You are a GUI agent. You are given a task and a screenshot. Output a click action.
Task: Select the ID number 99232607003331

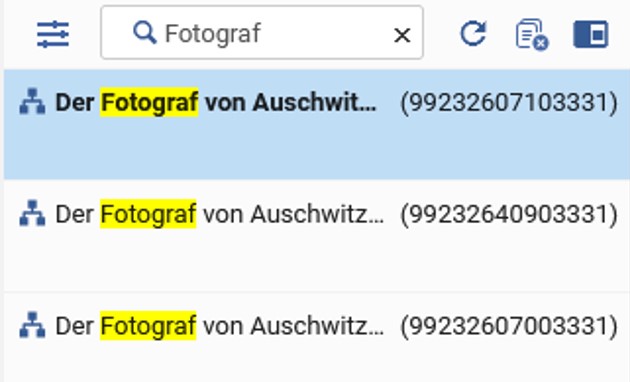click(509, 326)
